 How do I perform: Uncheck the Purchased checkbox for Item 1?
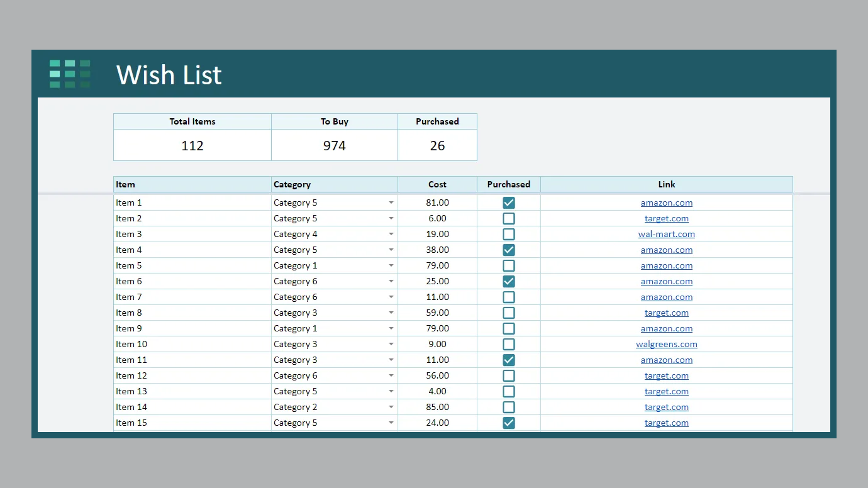coord(509,202)
